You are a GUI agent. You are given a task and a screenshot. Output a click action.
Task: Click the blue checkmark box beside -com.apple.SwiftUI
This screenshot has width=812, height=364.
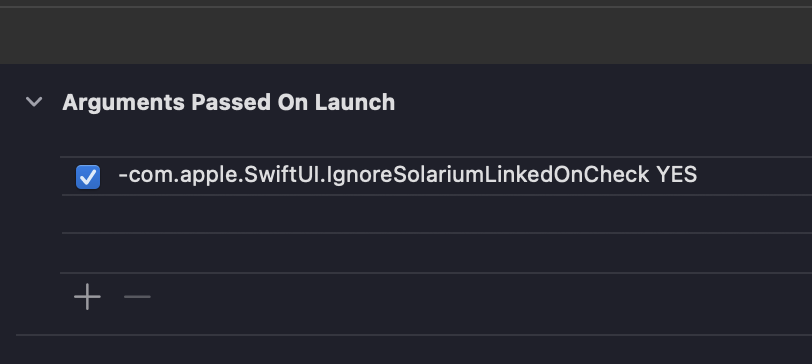pyautogui.click(x=88, y=177)
